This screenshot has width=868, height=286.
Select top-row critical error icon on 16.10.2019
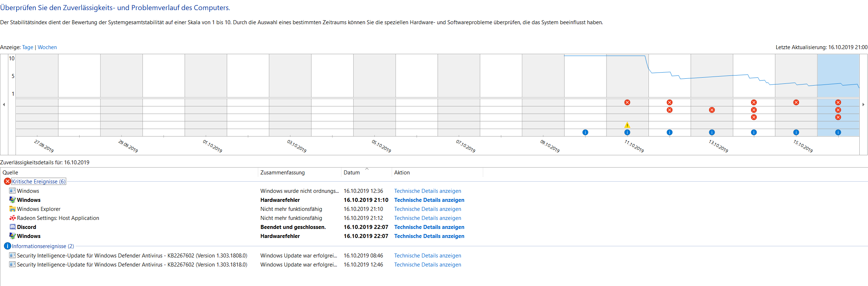coord(838,103)
